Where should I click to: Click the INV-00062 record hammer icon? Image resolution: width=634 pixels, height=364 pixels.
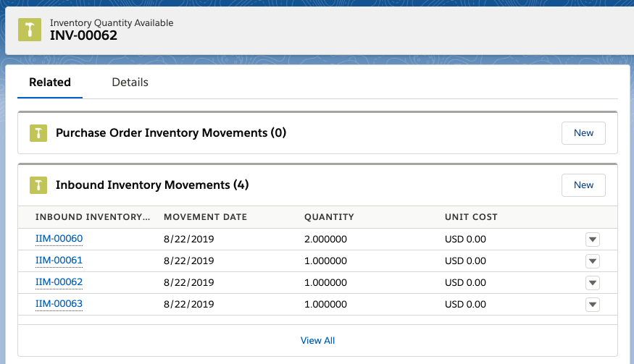[30, 30]
